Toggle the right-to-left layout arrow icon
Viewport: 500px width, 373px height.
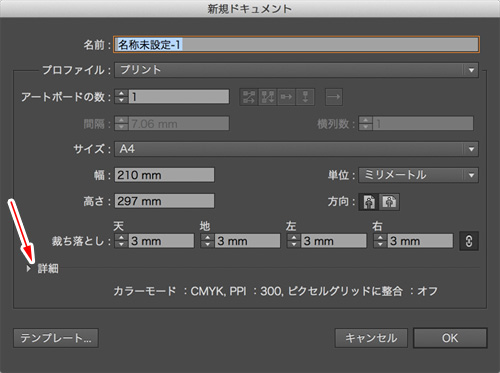[x=334, y=97]
